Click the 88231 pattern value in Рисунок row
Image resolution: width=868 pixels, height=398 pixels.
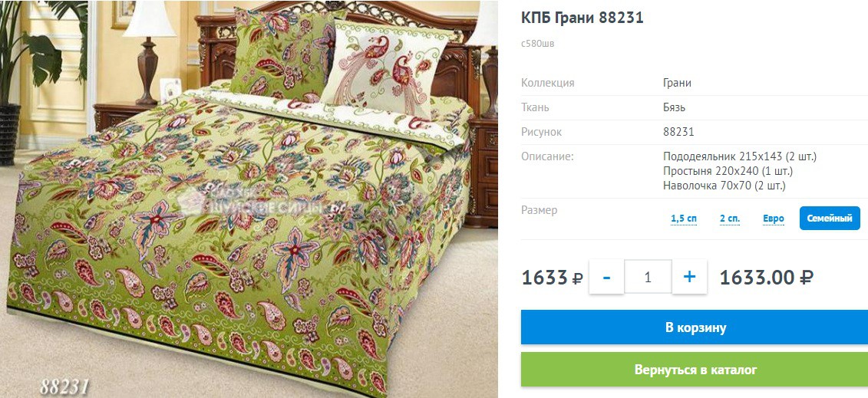pyautogui.click(x=678, y=132)
